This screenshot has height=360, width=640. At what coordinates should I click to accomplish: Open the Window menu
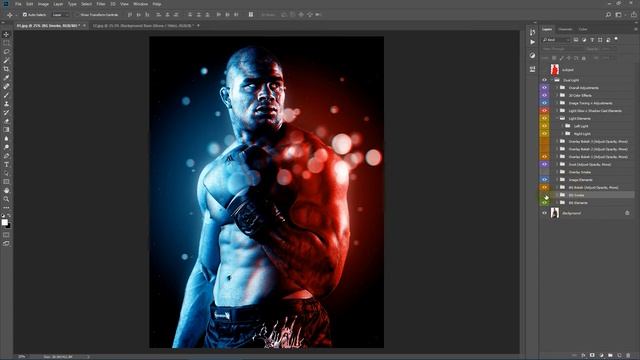tap(141, 4)
